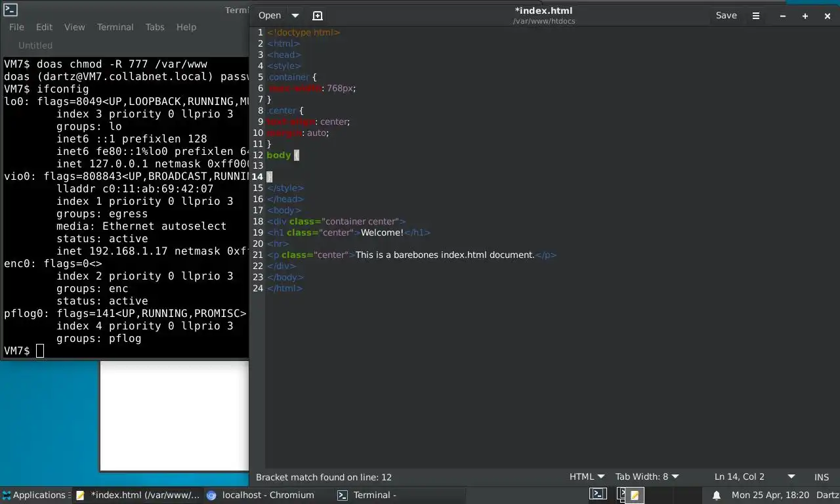
Task: Click the Terminal window title icon
Action: pos(10,9)
